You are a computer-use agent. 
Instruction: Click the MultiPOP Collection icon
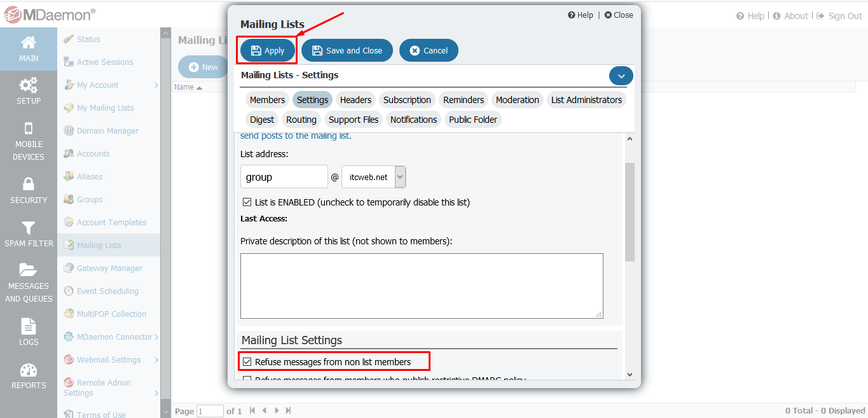69,314
